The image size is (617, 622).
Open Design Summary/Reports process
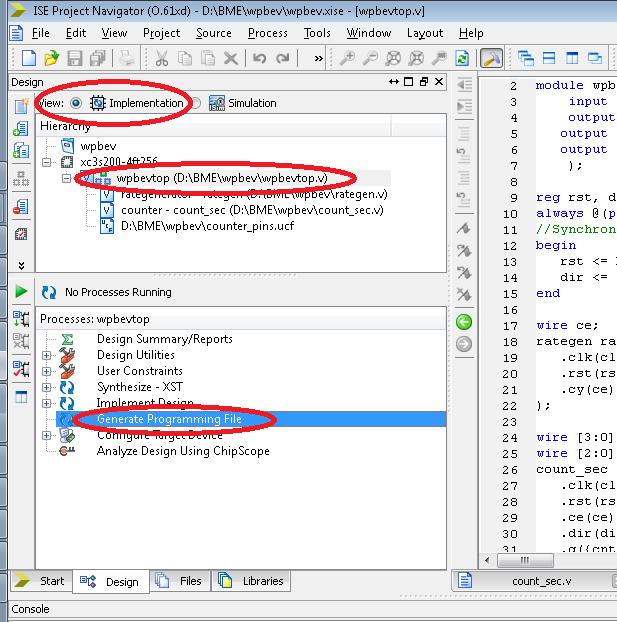(165, 339)
